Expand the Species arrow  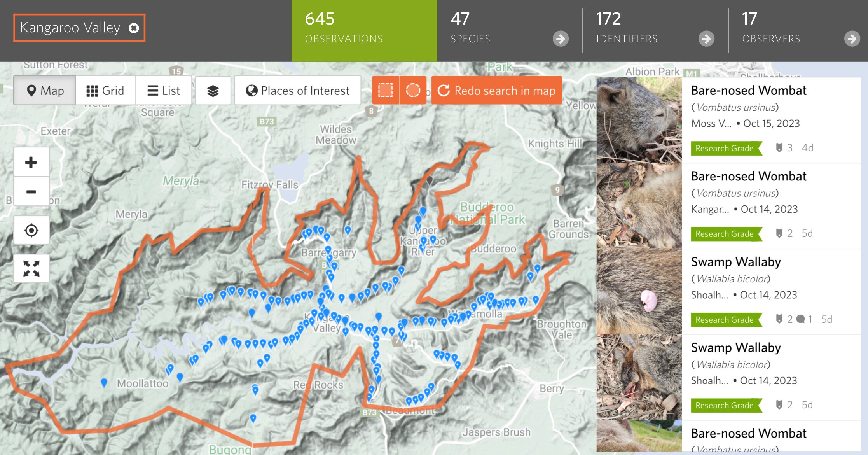click(x=561, y=38)
